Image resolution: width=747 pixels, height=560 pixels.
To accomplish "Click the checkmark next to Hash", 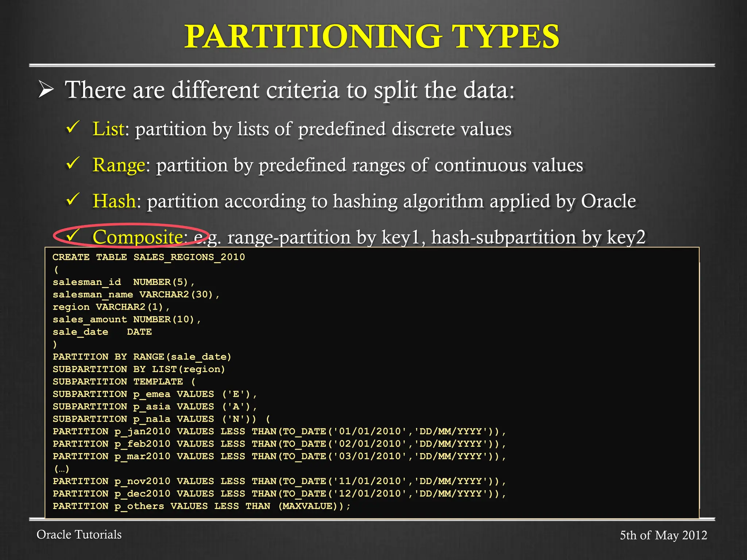I will (73, 199).
